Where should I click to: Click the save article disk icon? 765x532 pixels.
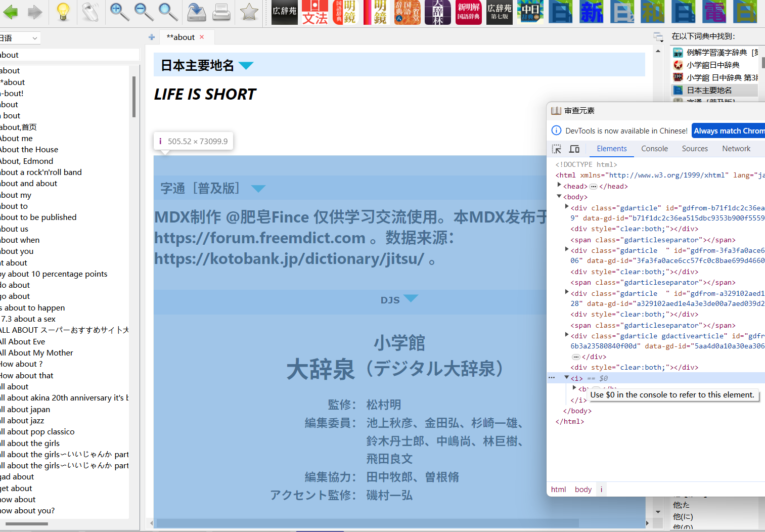[x=196, y=12]
